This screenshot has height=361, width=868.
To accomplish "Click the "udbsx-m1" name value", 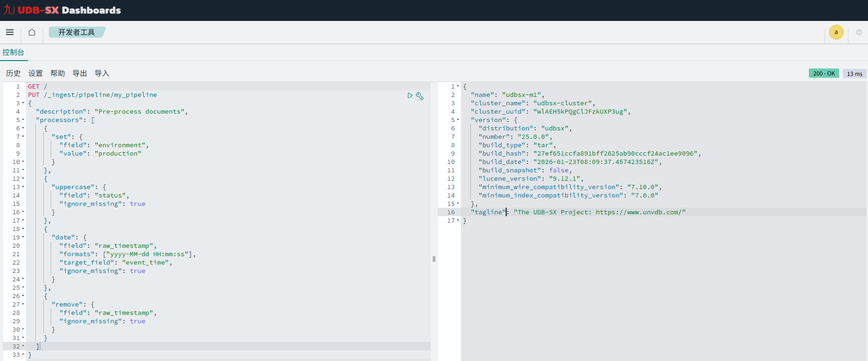I will click(x=521, y=95).
